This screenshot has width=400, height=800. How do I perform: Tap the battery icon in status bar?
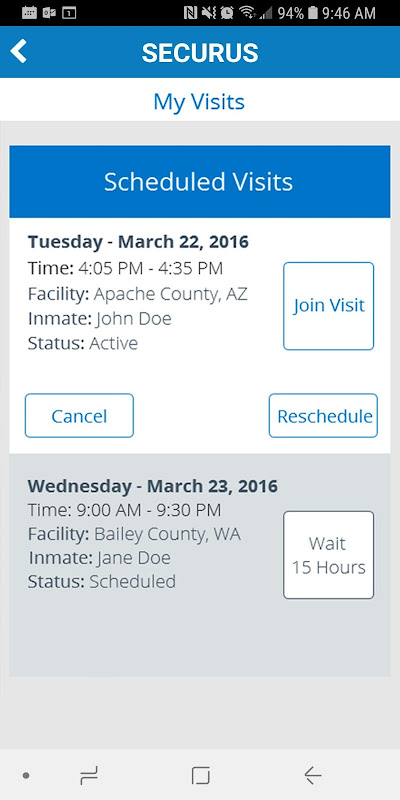[313, 13]
